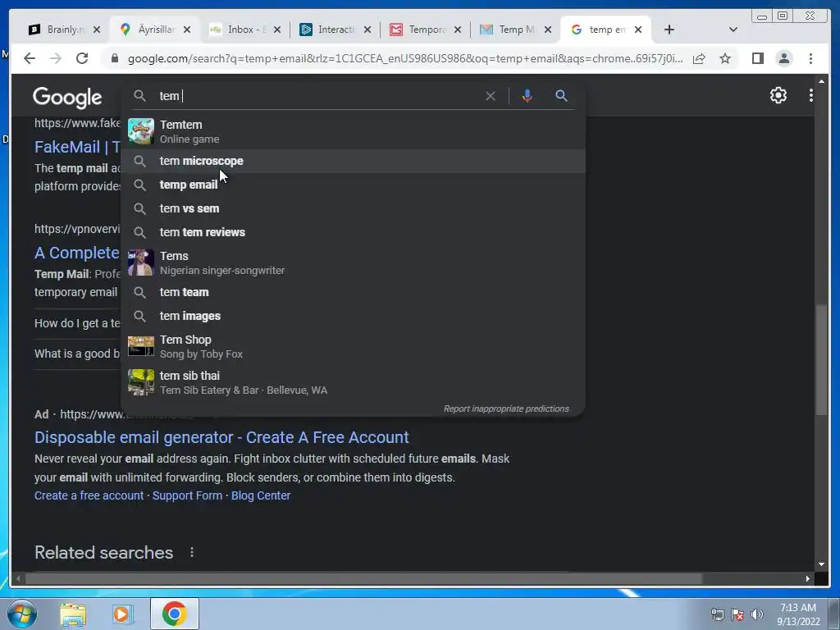Open the Chrome profile avatar
840x630 pixels.
tap(783, 58)
